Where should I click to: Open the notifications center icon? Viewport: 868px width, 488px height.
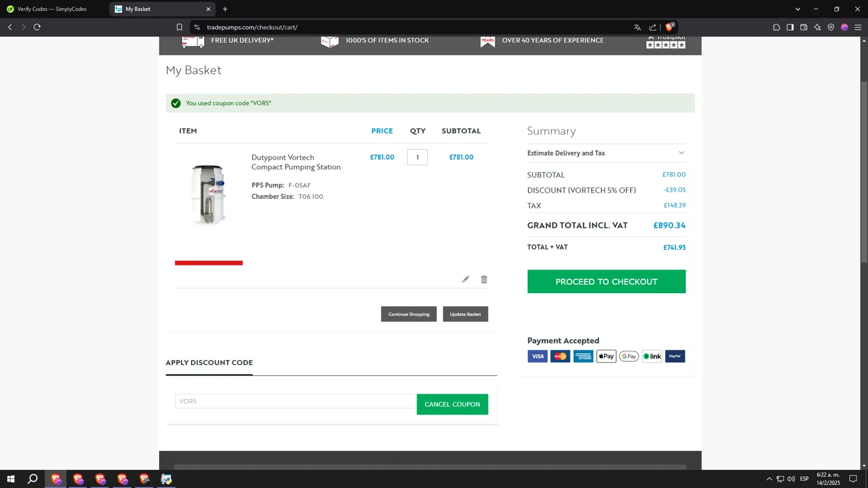[853, 479]
